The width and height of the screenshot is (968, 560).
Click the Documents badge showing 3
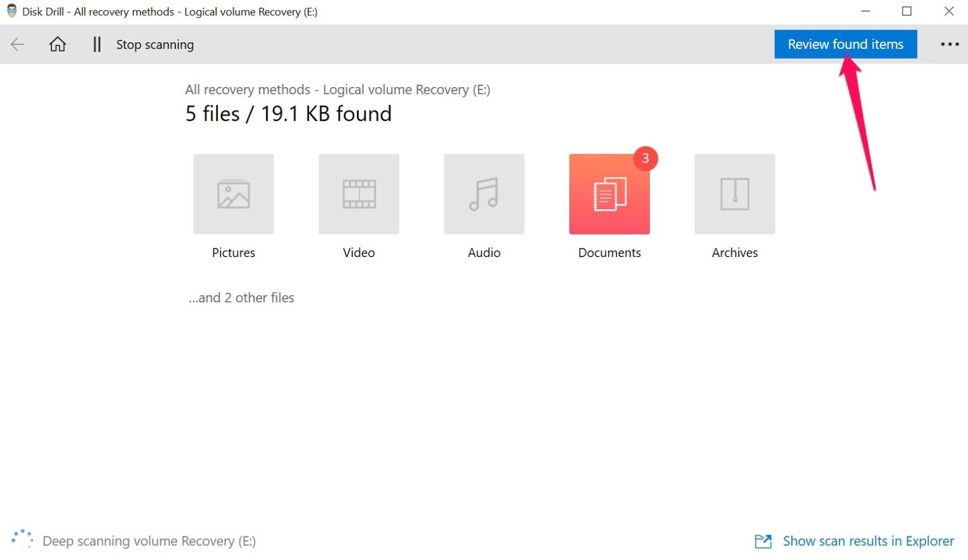coord(644,158)
